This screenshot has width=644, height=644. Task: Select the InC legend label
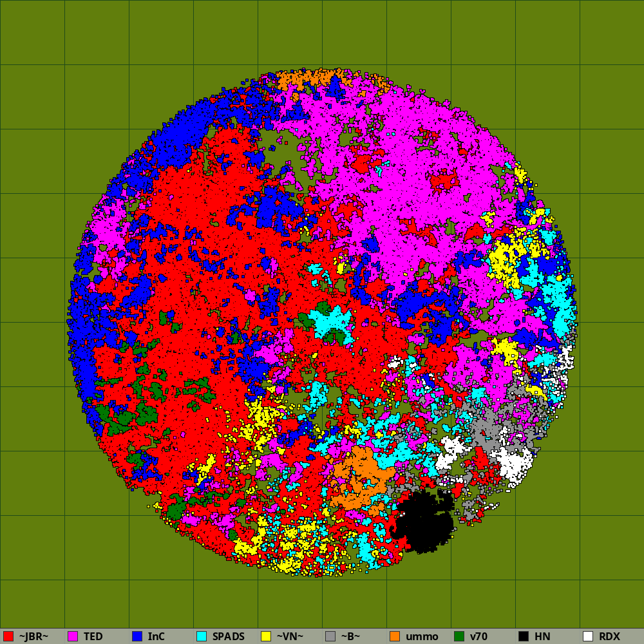156,636
